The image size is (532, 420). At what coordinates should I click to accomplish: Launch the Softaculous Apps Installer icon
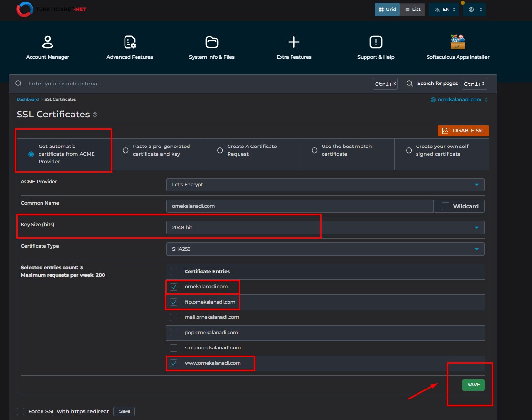(x=458, y=42)
